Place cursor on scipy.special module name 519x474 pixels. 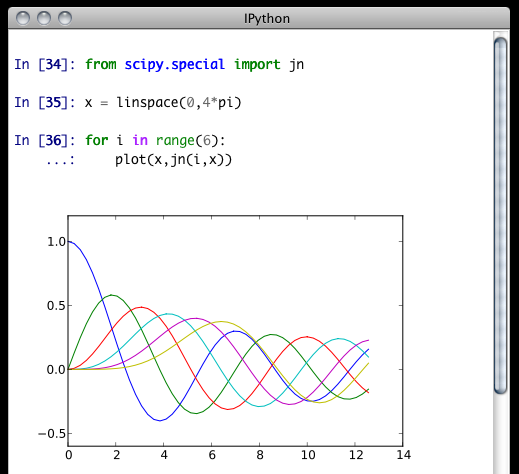pyautogui.click(x=175, y=65)
